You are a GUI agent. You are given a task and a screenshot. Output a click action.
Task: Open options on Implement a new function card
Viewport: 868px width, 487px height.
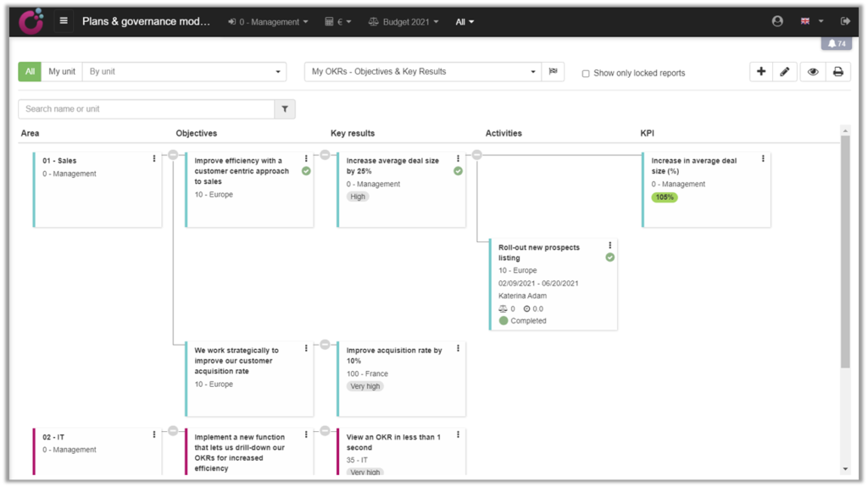coord(306,435)
